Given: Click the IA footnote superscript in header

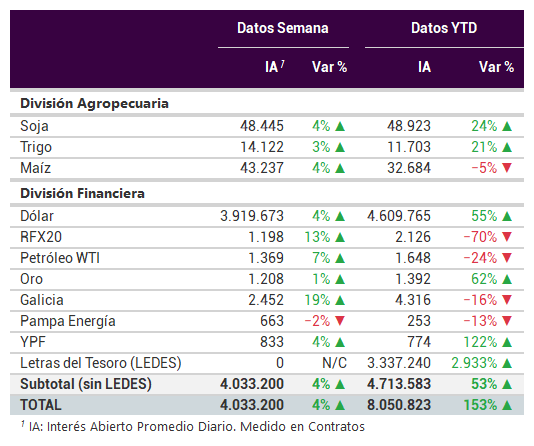Looking at the screenshot, I should tap(283, 64).
